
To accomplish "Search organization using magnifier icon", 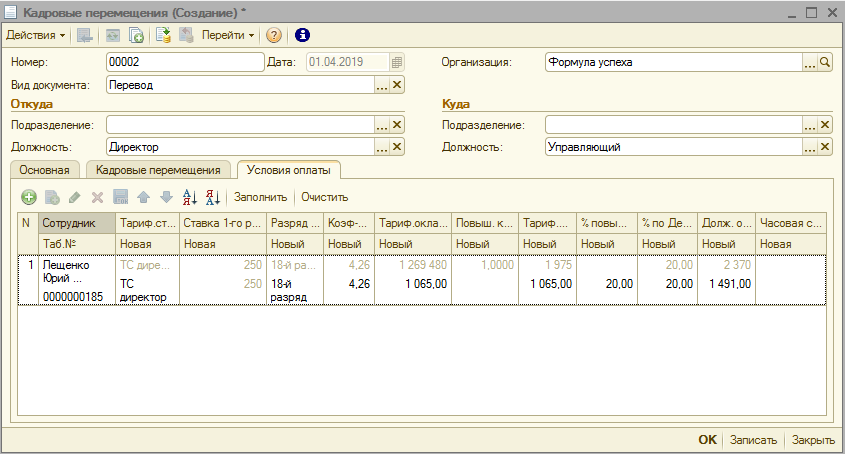I will click(825, 62).
